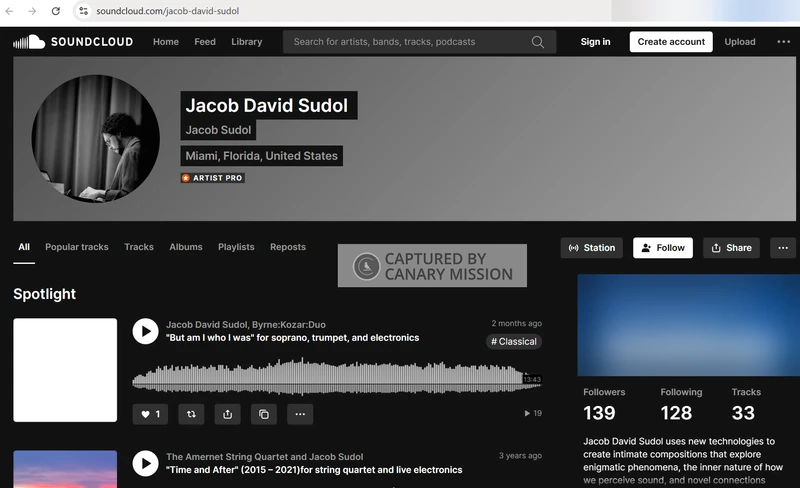This screenshot has width=800, height=488.
Task: Click the white spotlight track artwork
Action: point(65,370)
